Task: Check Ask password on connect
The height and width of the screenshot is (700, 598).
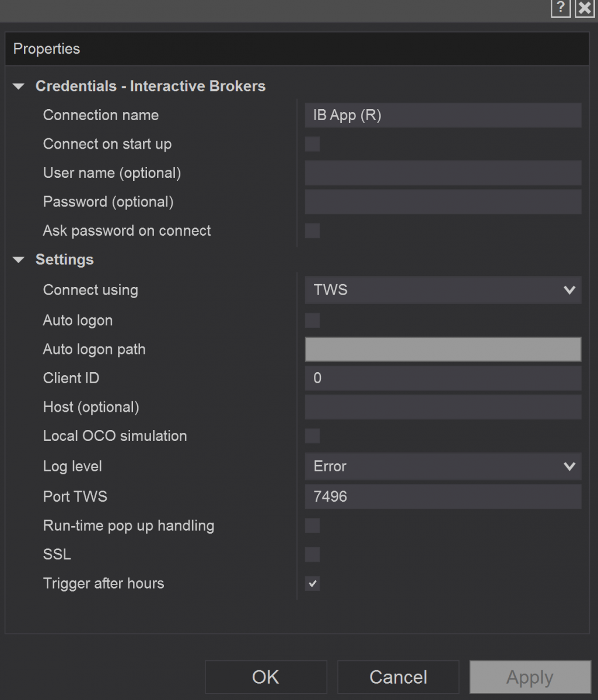Action: (x=313, y=230)
